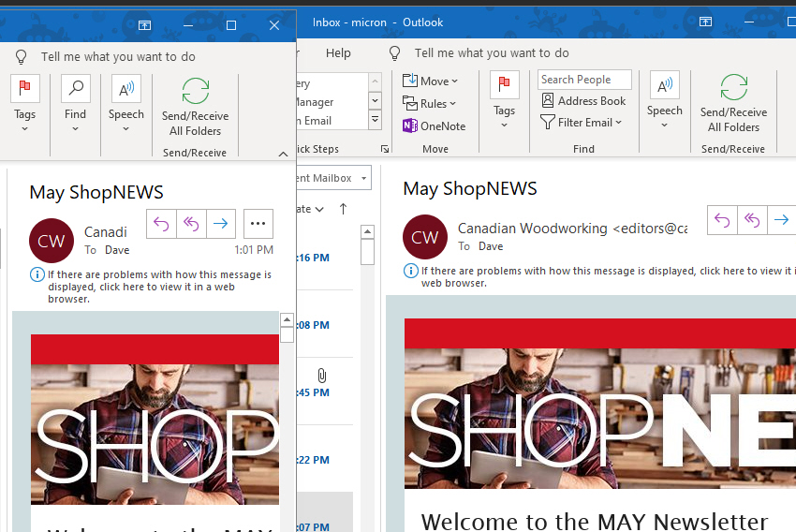The width and height of the screenshot is (796, 532).
Task: Open Move dropdown in Inbox ribbon
Action: pyautogui.click(x=430, y=81)
